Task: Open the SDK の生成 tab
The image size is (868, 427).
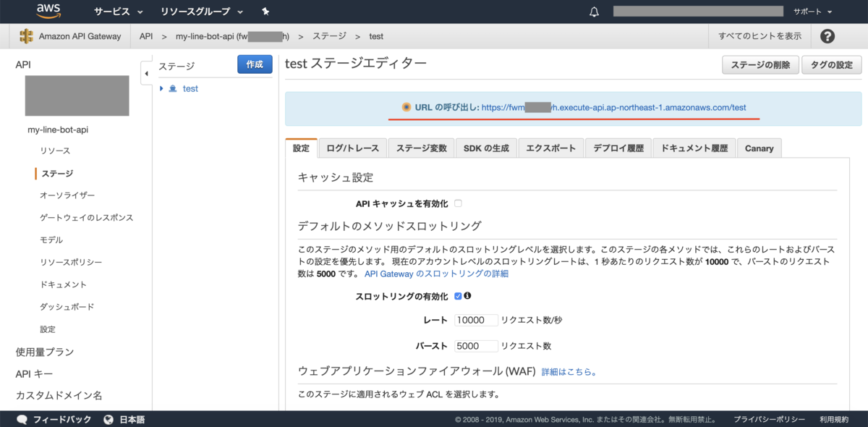Action: click(x=486, y=148)
